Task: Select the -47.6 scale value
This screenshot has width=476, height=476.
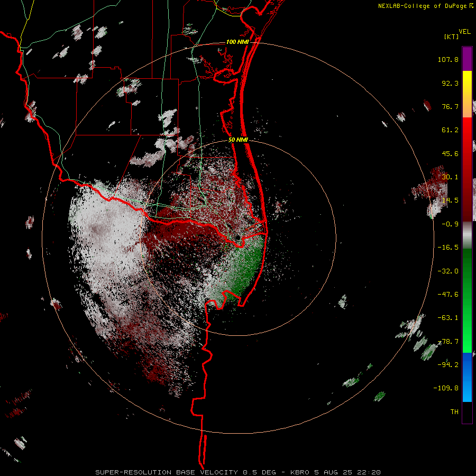Action: tap(448, 295)
